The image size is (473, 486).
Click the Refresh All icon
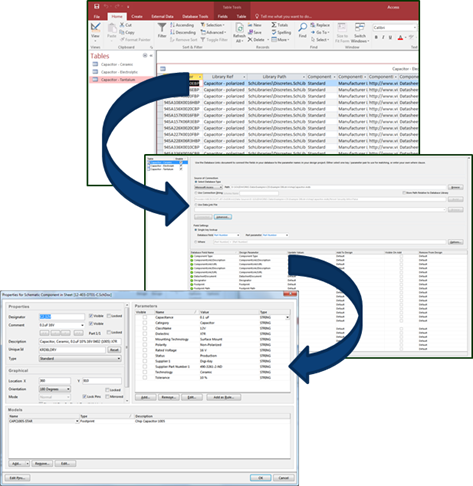pyautogui.click(x=239, y=28)
